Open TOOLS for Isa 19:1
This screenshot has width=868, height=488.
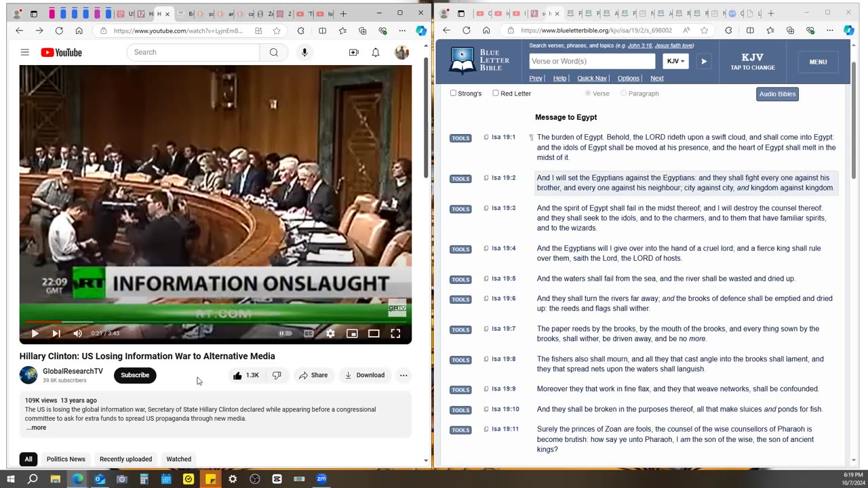460,138
